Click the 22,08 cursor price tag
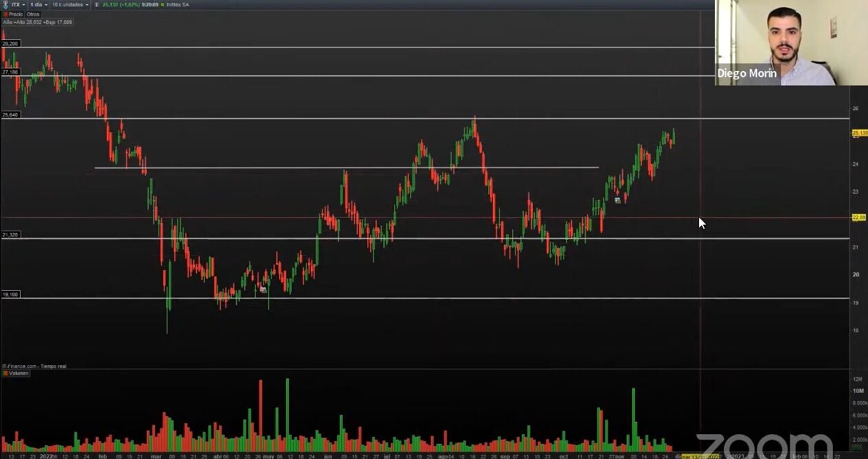868x459 pixels. (859, 218)
